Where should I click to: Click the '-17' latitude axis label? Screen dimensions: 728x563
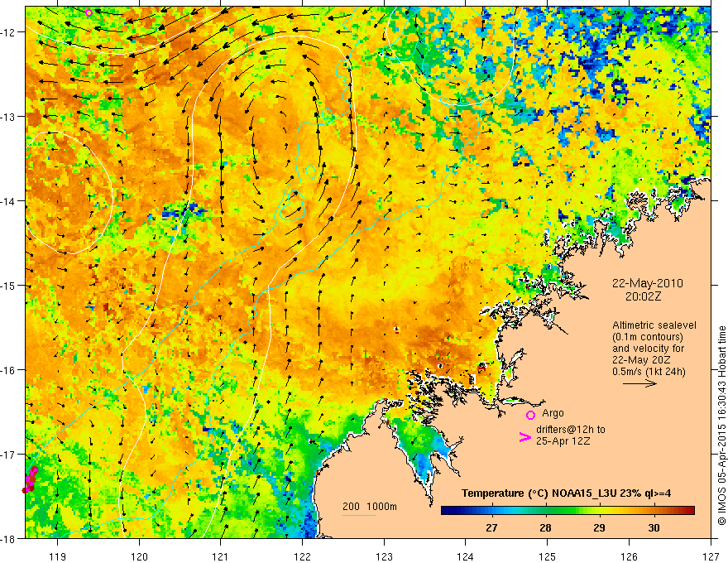pos(8,455)
